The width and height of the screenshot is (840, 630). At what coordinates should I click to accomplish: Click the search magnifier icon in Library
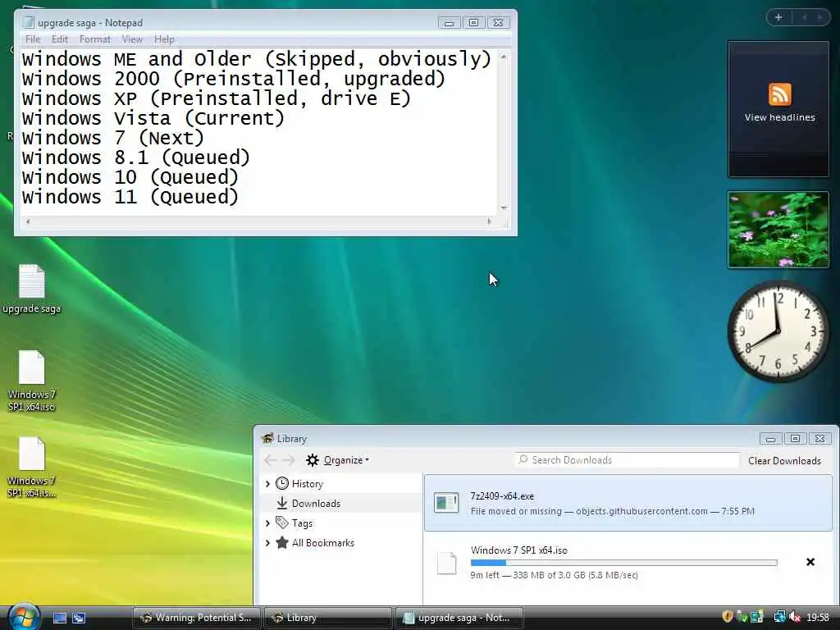coord(523,459)
